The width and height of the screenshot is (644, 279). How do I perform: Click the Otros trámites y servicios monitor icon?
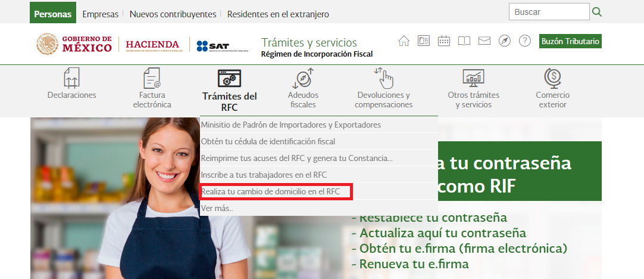tap(473, 78)
